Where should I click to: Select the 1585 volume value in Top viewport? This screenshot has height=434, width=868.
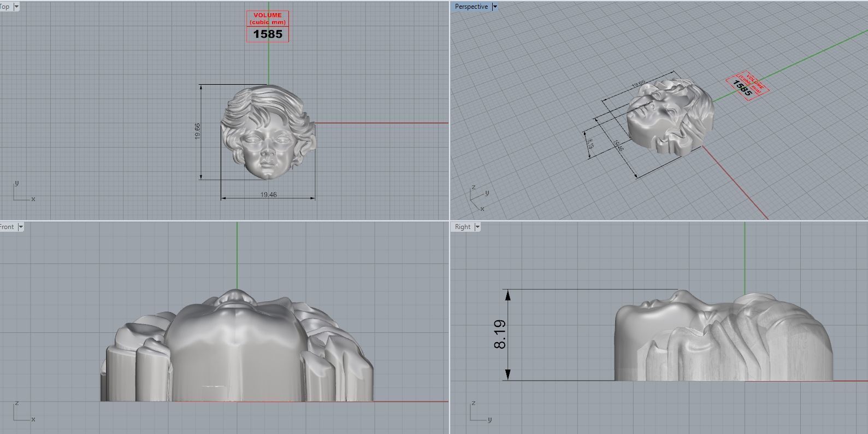(268, 34)
